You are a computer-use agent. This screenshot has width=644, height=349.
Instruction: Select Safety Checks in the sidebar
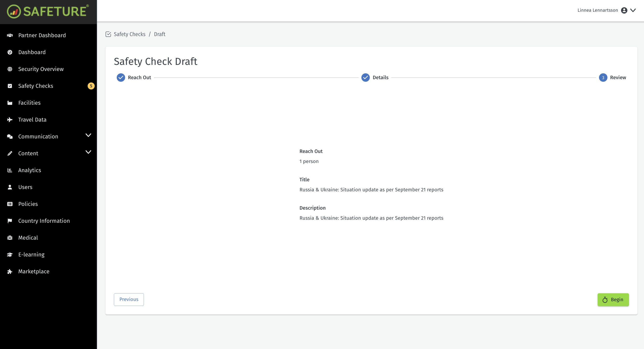[x=35, y=86]
